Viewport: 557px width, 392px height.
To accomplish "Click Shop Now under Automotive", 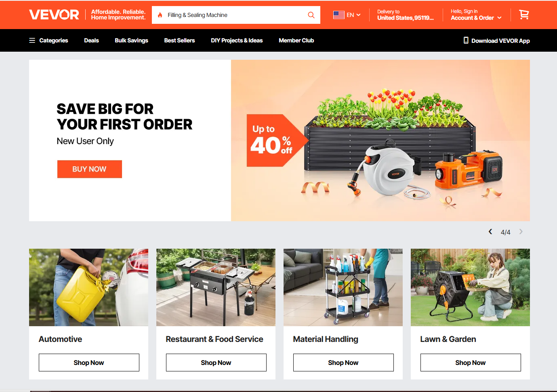I will pos(89,363).
